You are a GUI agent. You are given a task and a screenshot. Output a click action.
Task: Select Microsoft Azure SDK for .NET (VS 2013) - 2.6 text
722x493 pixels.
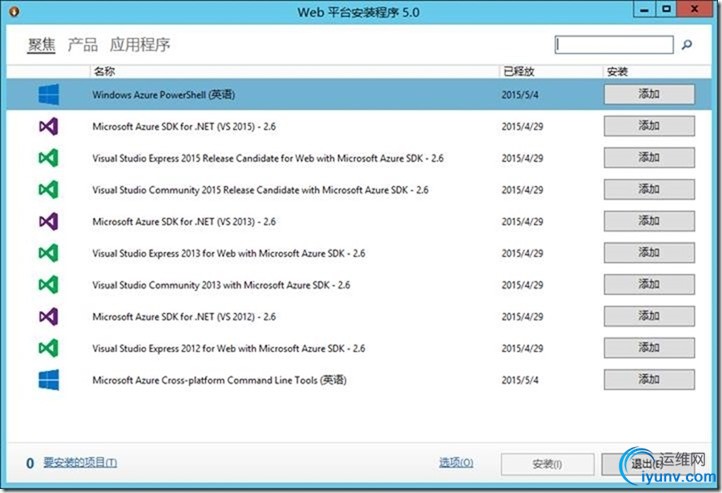(184, 222)
